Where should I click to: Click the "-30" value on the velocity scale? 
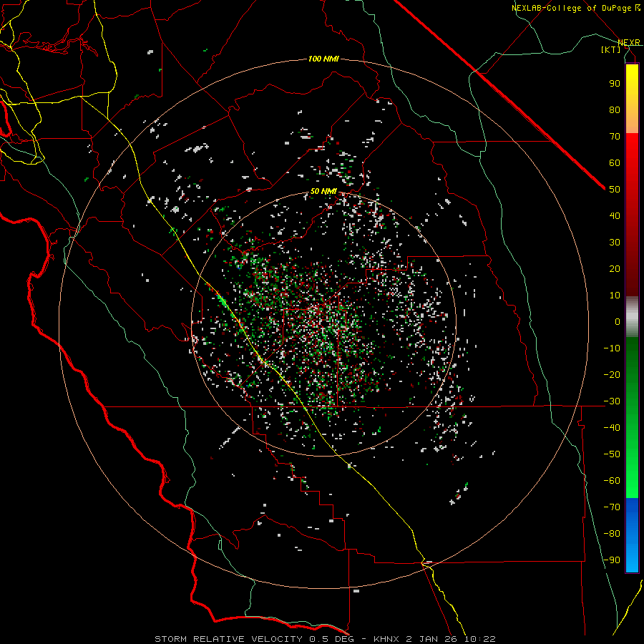(x=612, y=401)
